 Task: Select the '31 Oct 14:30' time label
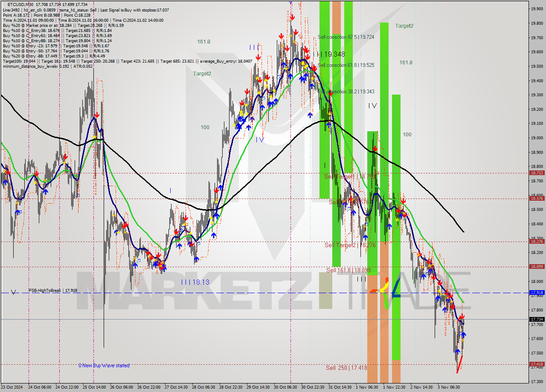point(340,387)
